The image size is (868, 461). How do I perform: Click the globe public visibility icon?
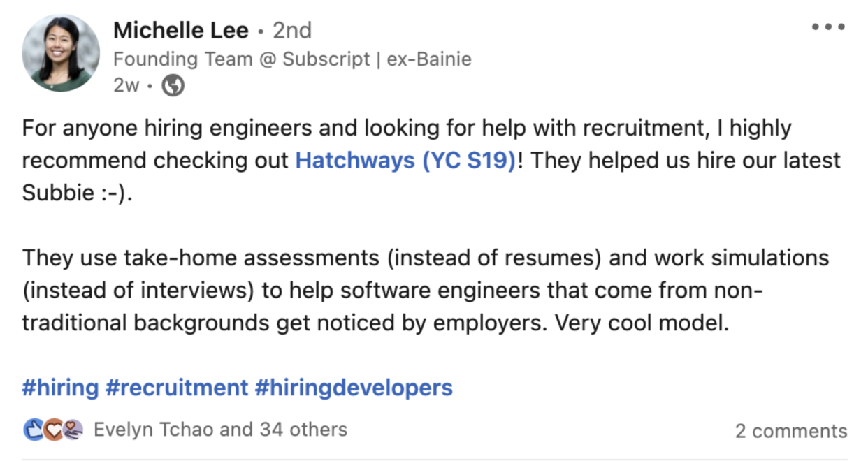pos(173,85)
